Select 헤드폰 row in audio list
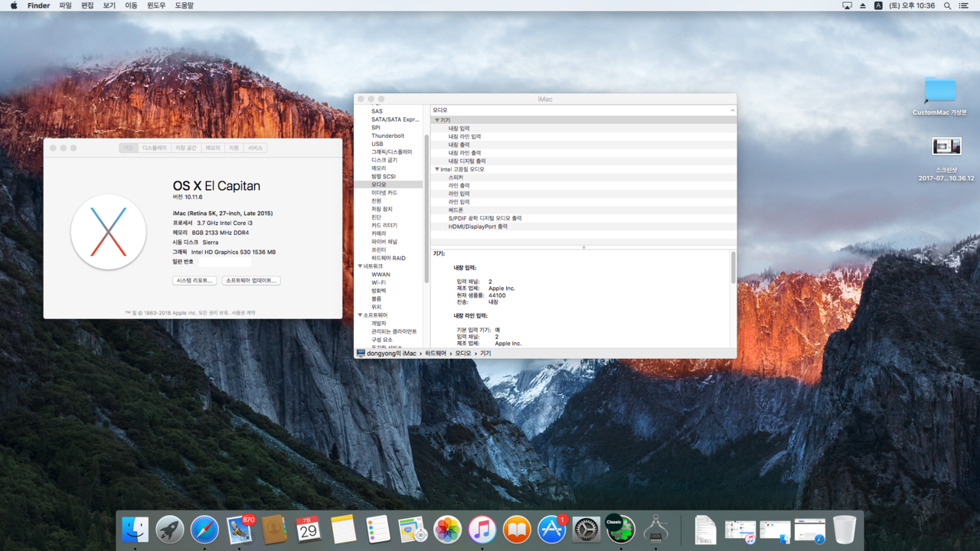The image size is (980, 551). (583, 210)
